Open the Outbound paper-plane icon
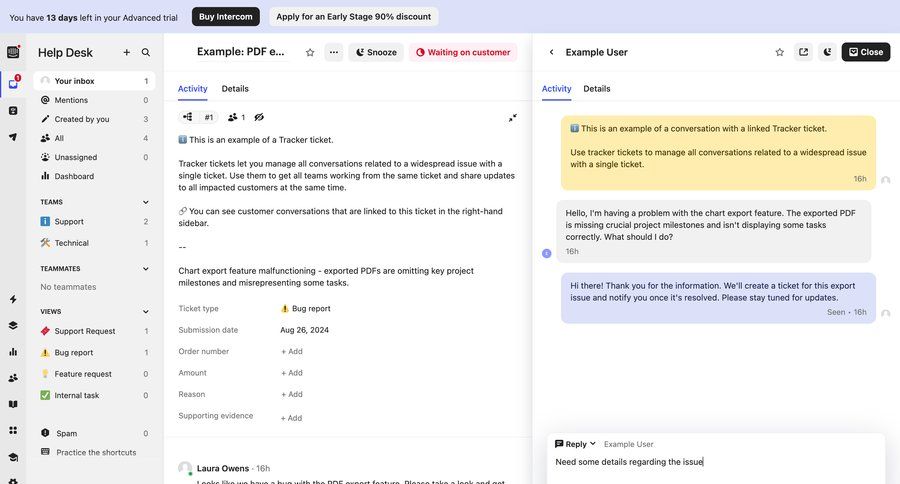 [x=13, y=137]
